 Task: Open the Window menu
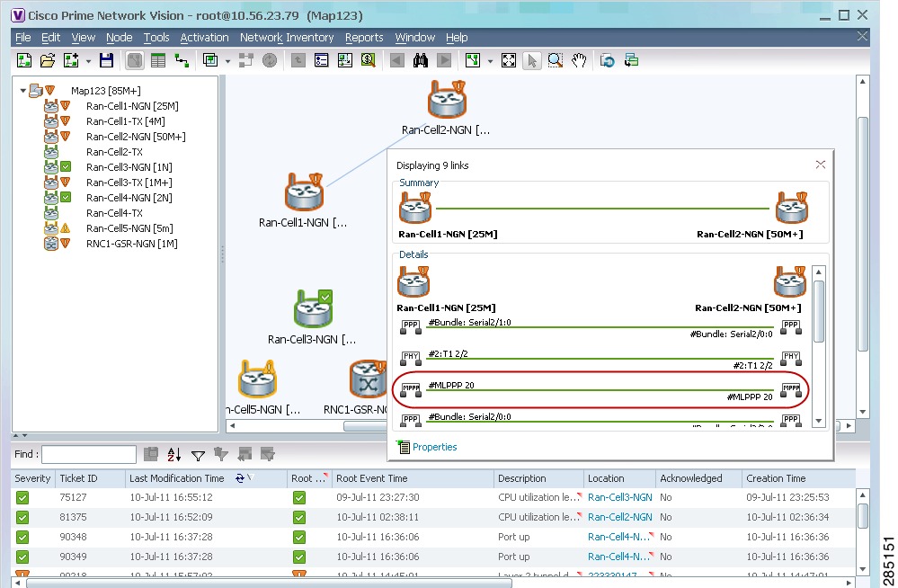414,37
